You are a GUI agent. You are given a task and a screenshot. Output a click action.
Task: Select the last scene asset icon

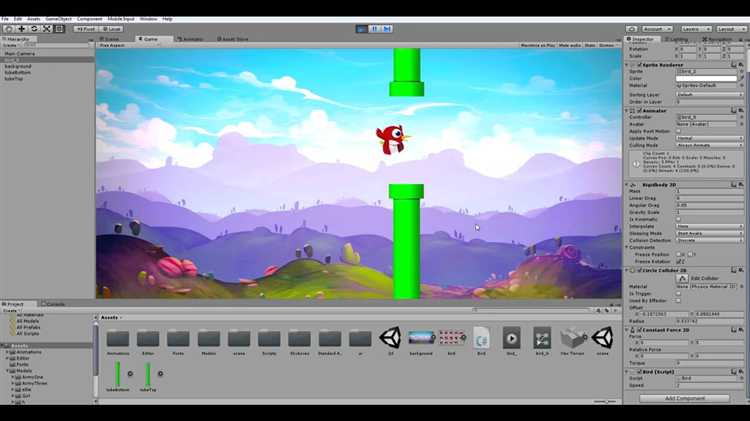tap(602, 338)
